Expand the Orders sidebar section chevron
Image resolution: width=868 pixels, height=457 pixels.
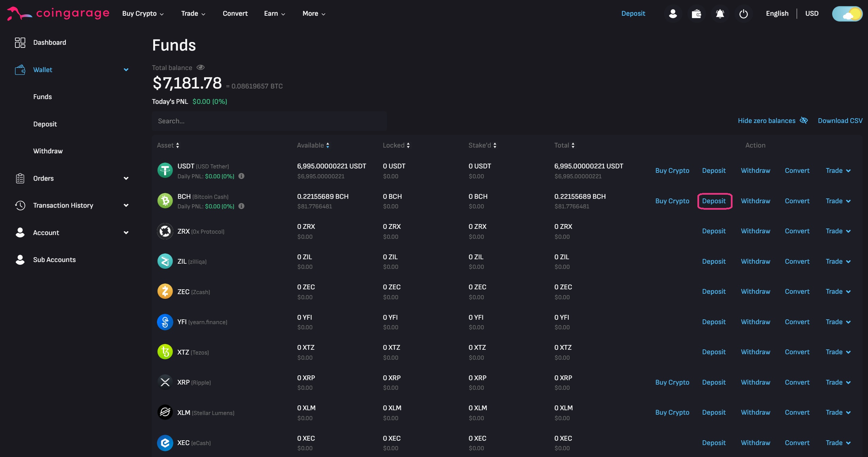click(x=126, y=178)
